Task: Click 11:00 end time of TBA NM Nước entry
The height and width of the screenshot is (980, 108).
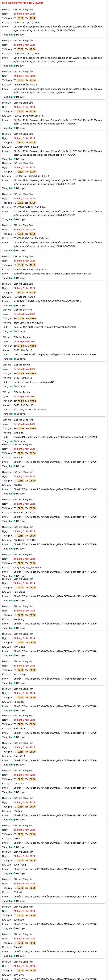Action: pos(33,265)
